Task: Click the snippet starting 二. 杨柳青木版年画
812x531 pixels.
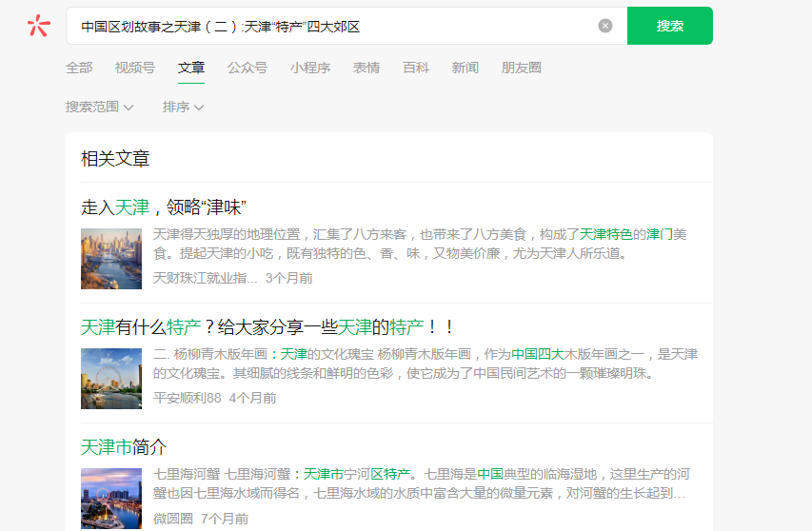Action: (426, 364)
